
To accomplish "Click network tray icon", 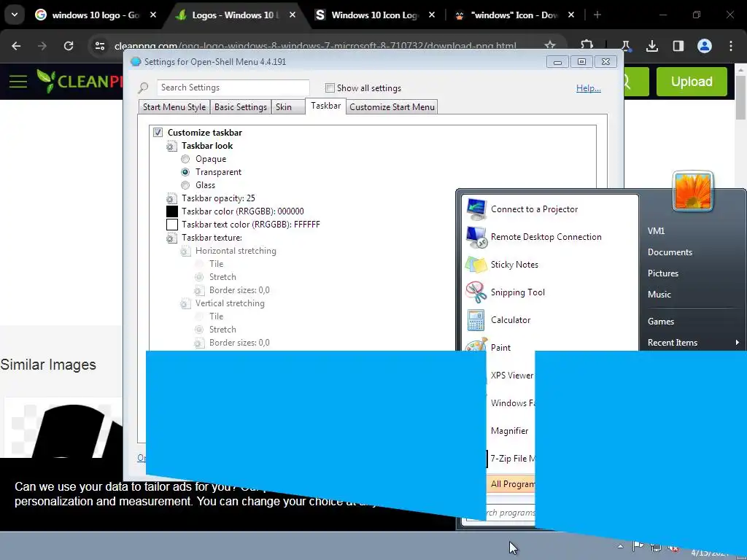I will [x=656, y=547].
